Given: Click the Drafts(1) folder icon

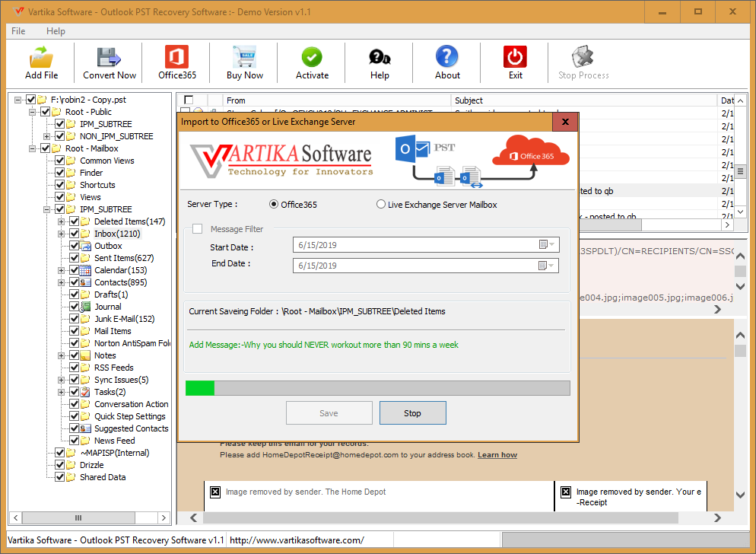Looking at the screenshot, I should point(85,295).
